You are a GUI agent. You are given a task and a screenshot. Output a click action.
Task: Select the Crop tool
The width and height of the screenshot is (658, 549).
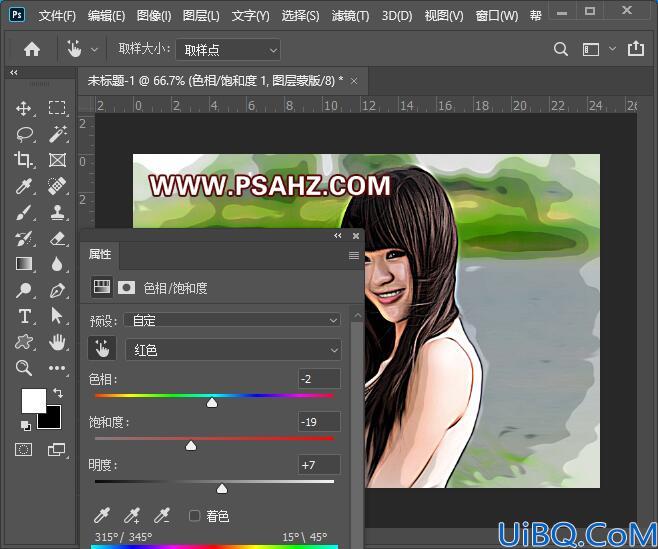point(23,160)
